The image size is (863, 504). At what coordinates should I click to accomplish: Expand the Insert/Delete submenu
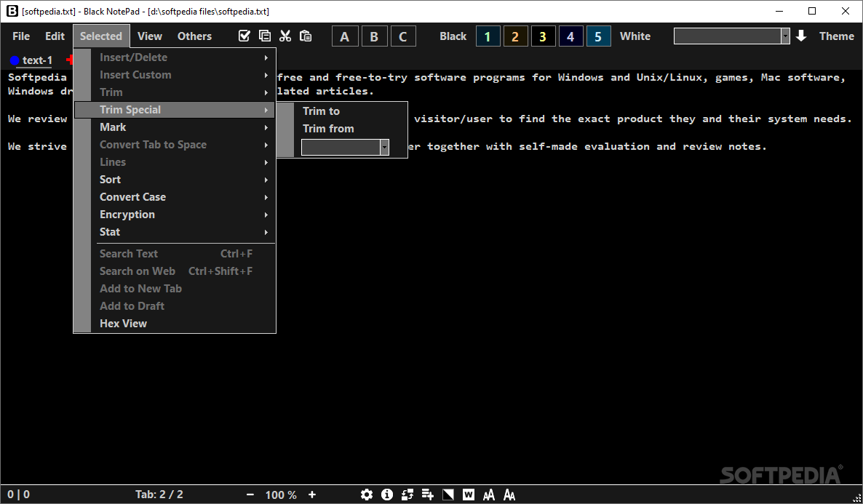(175, 57)
